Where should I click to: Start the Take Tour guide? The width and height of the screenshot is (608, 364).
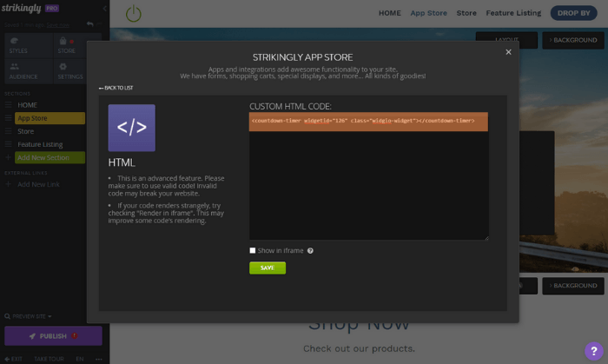49,359
